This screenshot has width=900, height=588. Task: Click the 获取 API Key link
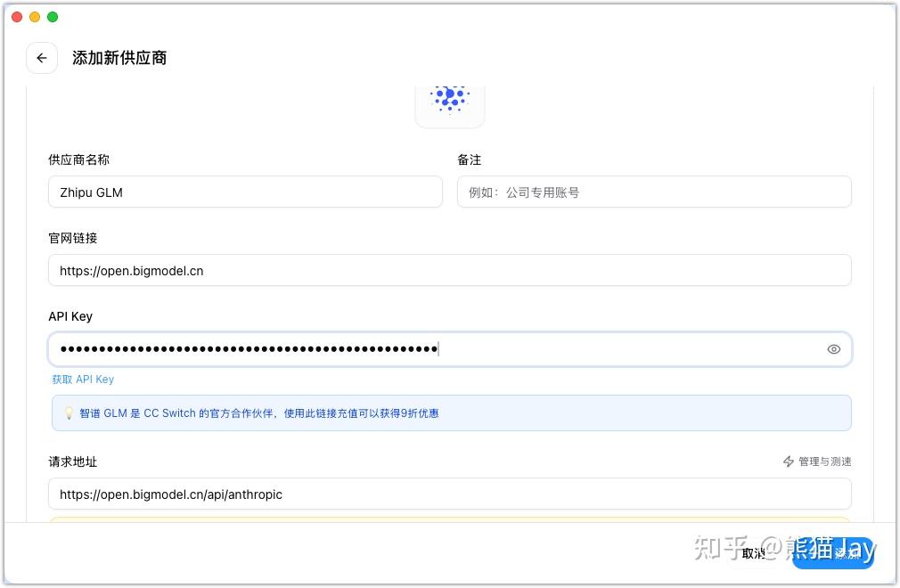(83, 380)
